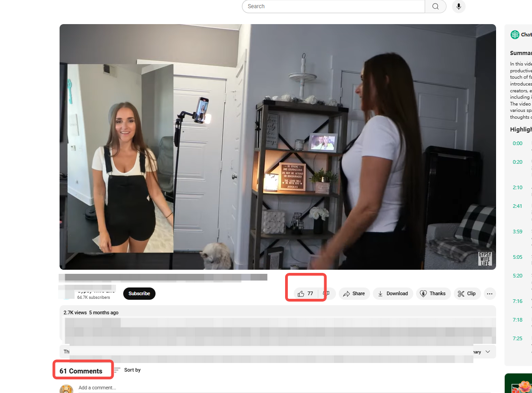Subscribe to the channel
Viewport: 532px width, 393px height.
coord(139,294)
